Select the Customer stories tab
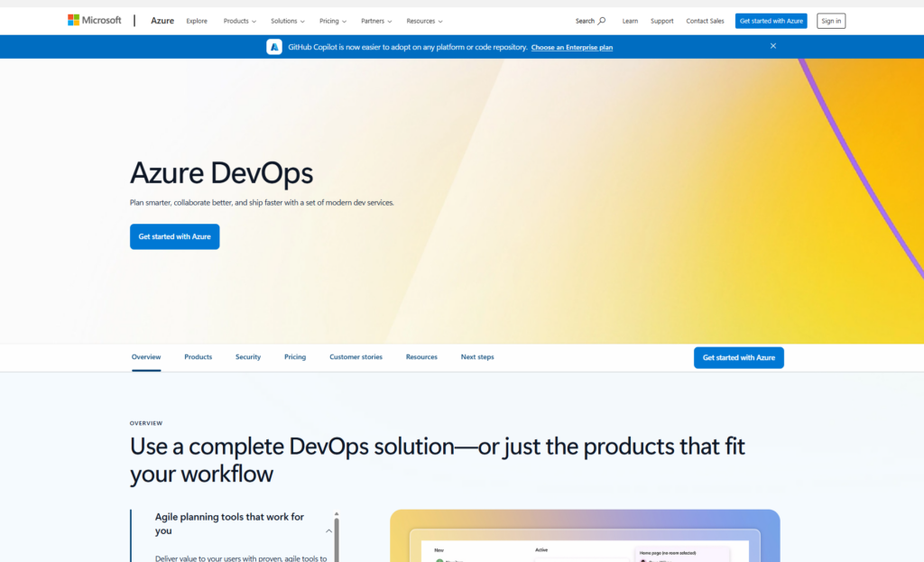Viewport: 924px width, 562px height. pyautogui.click(x=356, y=357)
